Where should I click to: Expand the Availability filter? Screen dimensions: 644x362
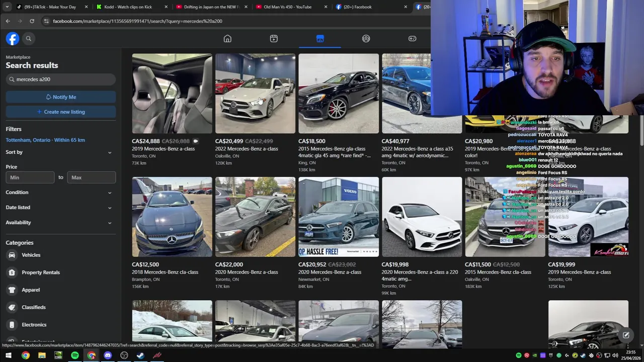[x=60, y=222]
